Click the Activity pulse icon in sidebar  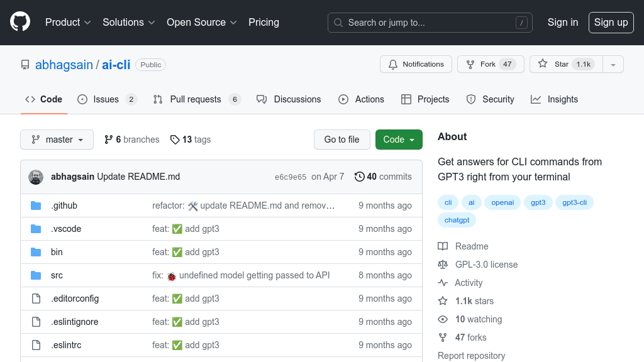[x=443, y=283]
